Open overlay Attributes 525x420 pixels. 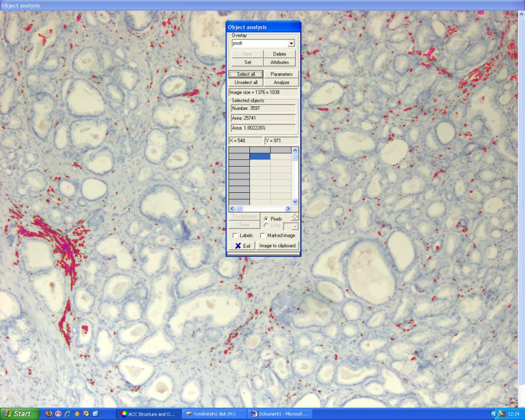(279, 62)
